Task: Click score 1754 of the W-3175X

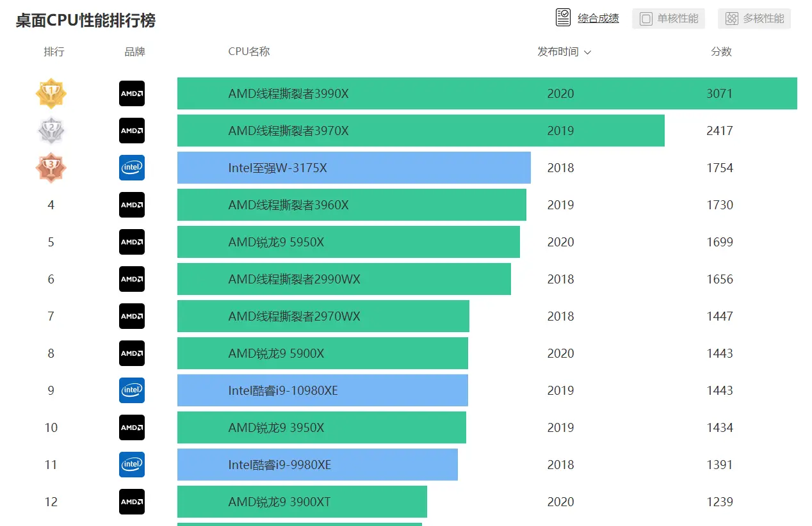Action: tap(720, 168)
